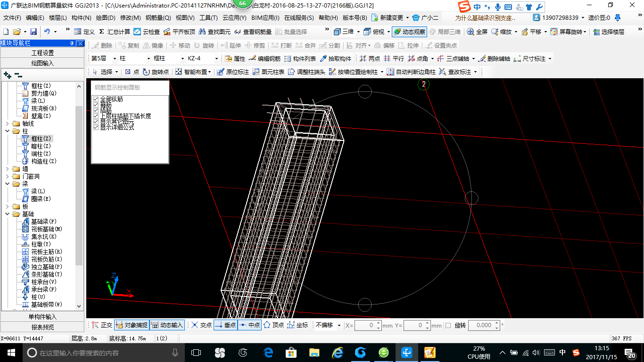
Task: Select 平行 parallel axis tool
Action: [394, 58]
